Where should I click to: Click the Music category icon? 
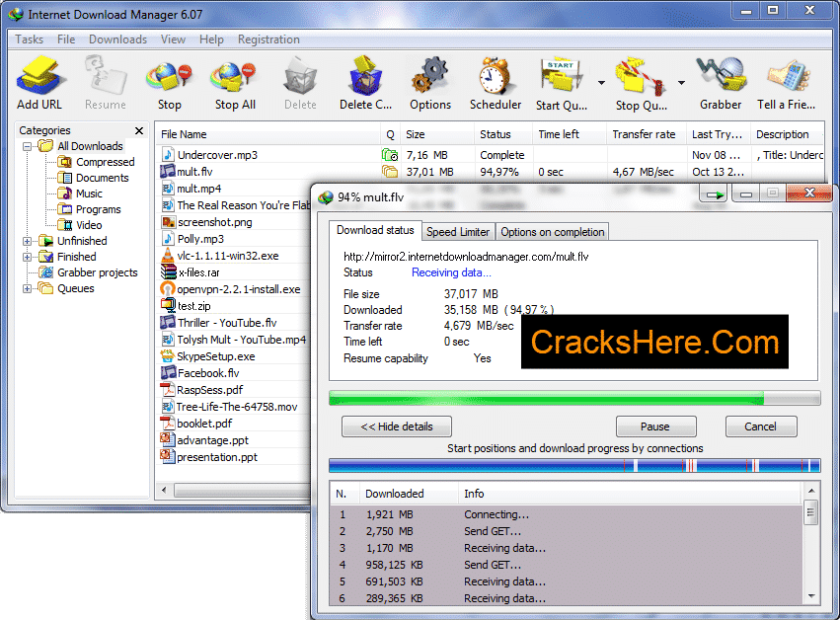click(x=65, y=194)
